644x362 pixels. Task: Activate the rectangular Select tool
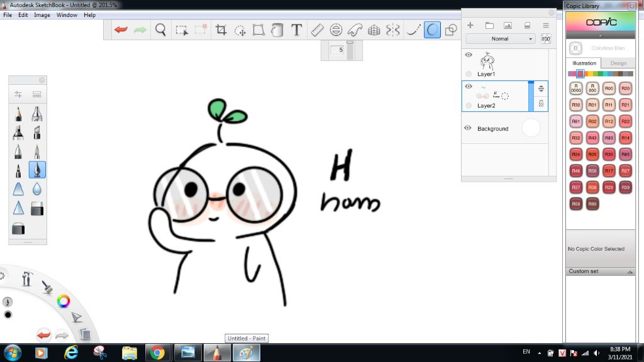pos(182,30)
